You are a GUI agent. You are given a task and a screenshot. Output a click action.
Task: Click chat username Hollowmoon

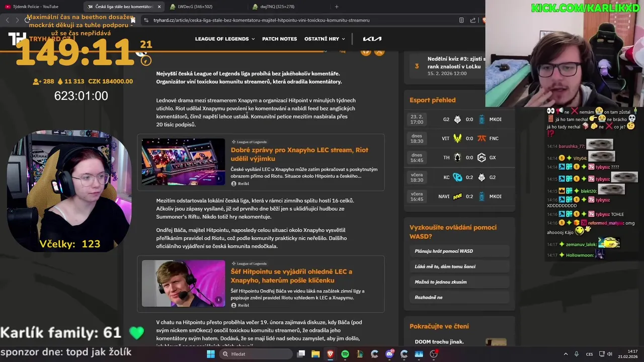[580, 255]
